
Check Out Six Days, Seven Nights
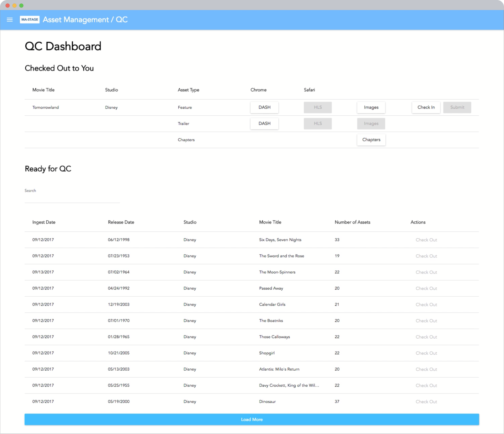[426, 240]
